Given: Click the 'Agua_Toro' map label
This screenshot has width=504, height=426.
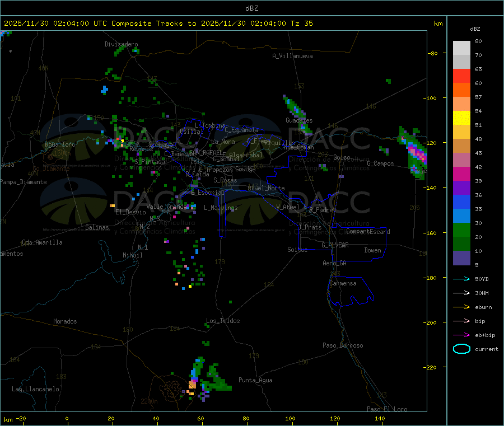Looking at the screenshot, I should coord(60,144).
